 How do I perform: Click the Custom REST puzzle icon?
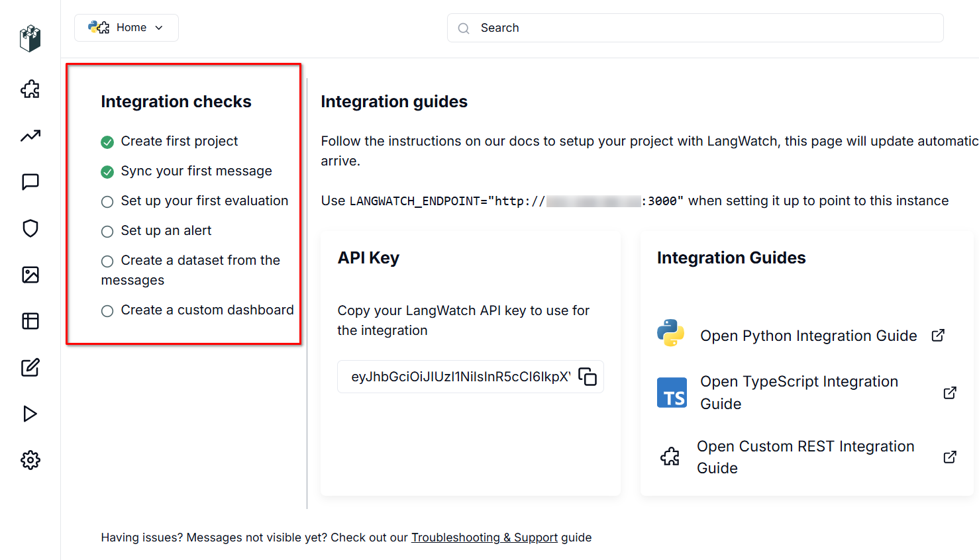670,457
